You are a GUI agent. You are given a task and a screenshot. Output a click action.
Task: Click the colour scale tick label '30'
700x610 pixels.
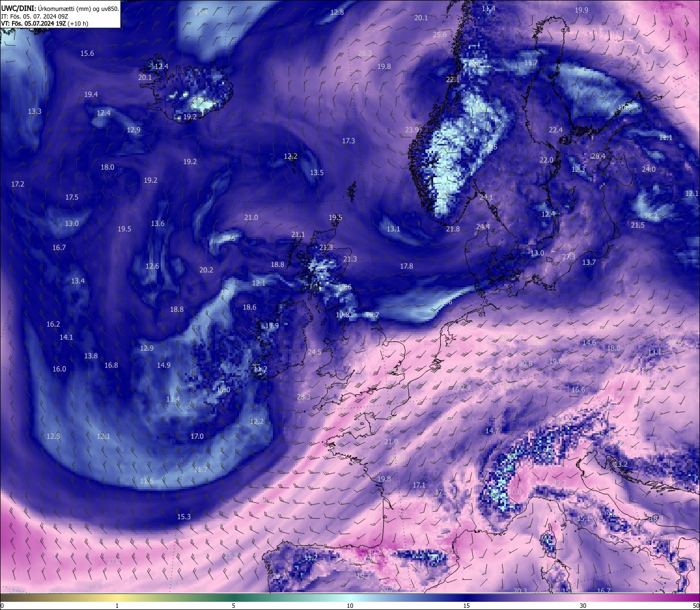coord(583,606)
